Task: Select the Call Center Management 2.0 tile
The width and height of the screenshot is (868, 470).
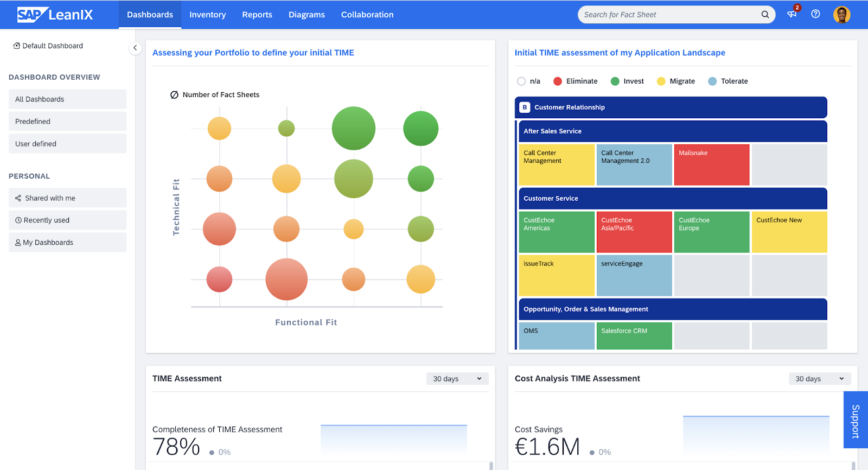Action: tap(634, 165)
